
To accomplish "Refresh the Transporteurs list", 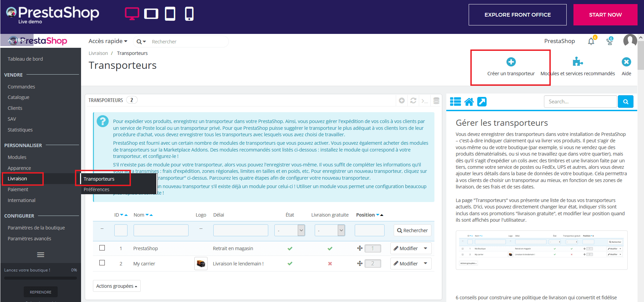I will tap(413, 101).
